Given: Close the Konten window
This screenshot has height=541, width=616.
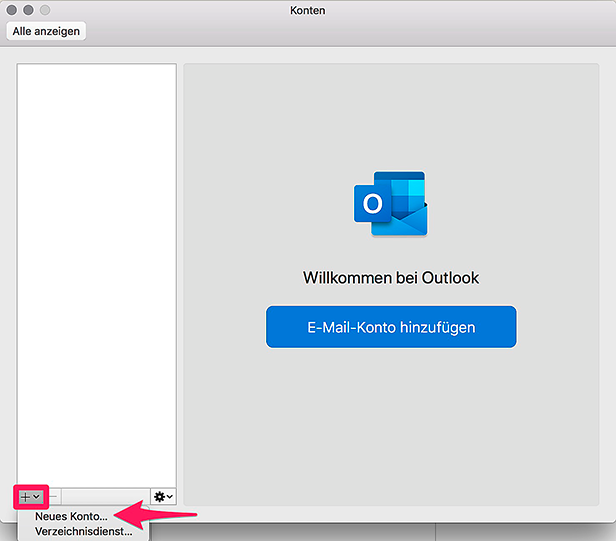Looking at the screenshot, I should pyautogui.click(x=12, y=10).
